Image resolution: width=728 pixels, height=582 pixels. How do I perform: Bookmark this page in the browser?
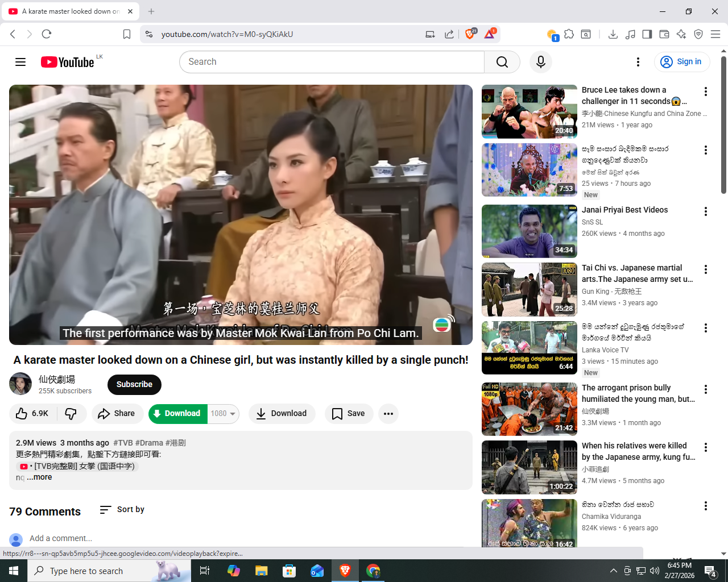127,34
